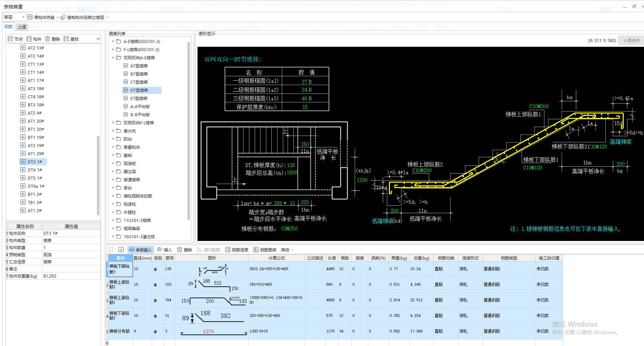Switch to 土建 tab

(22, 27)
